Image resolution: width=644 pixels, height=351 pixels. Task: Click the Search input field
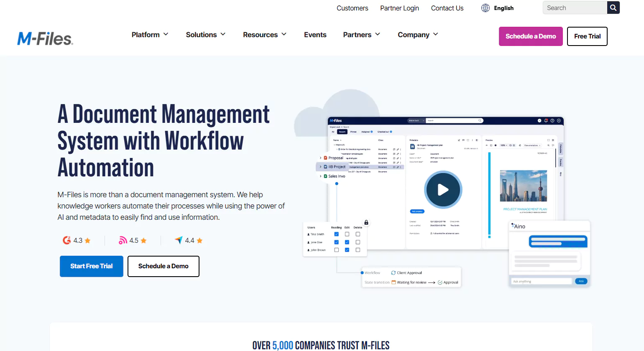(575, 8)
